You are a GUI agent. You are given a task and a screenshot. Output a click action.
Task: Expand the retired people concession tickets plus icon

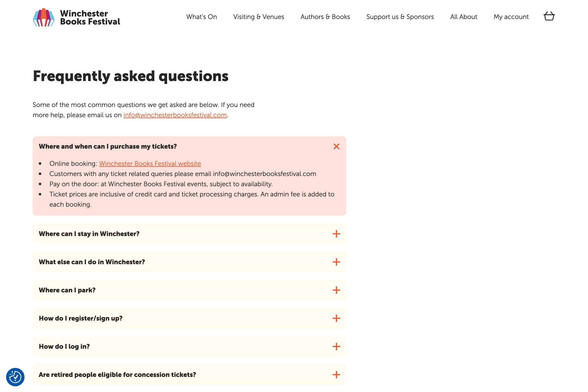(336, 375)
